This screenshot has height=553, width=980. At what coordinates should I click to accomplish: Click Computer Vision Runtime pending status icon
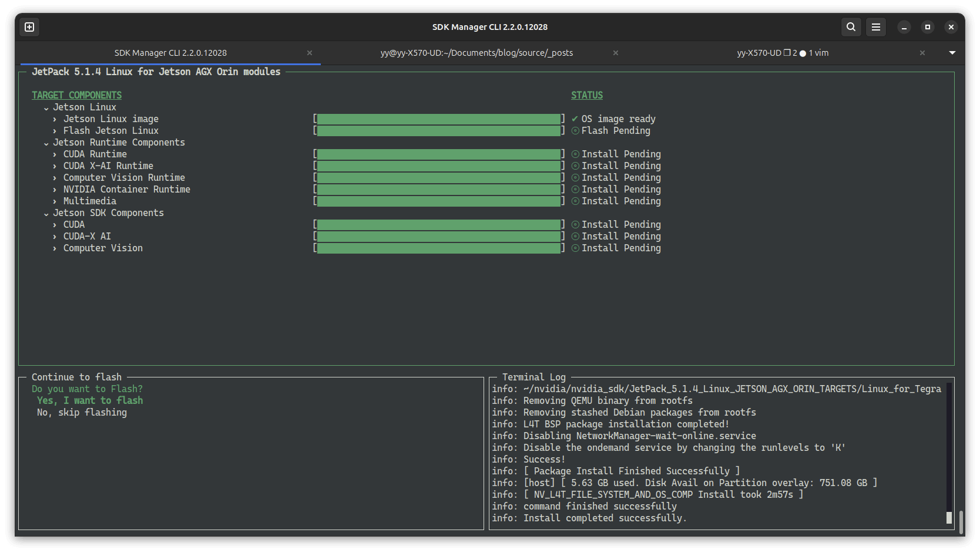576,178
